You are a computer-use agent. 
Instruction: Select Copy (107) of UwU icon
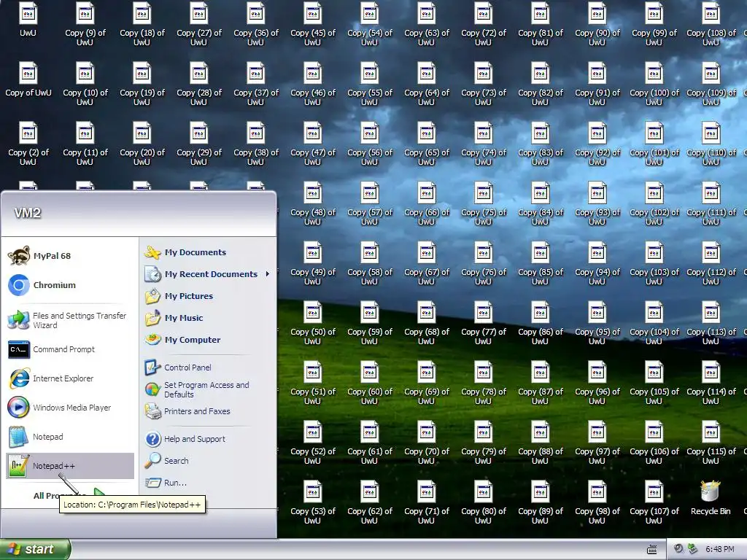654,502
